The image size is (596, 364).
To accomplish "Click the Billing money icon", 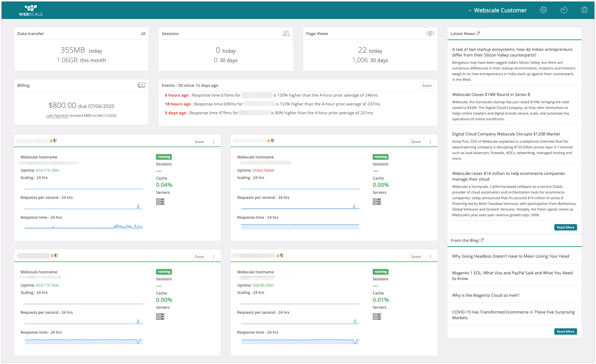I will tap(141, 85).
